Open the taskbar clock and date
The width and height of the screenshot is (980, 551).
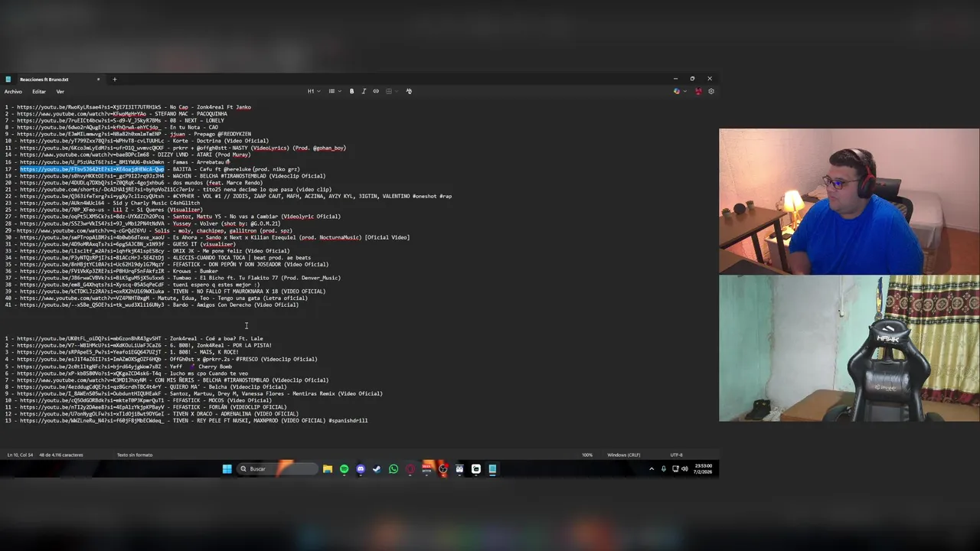tap(704, 469)
